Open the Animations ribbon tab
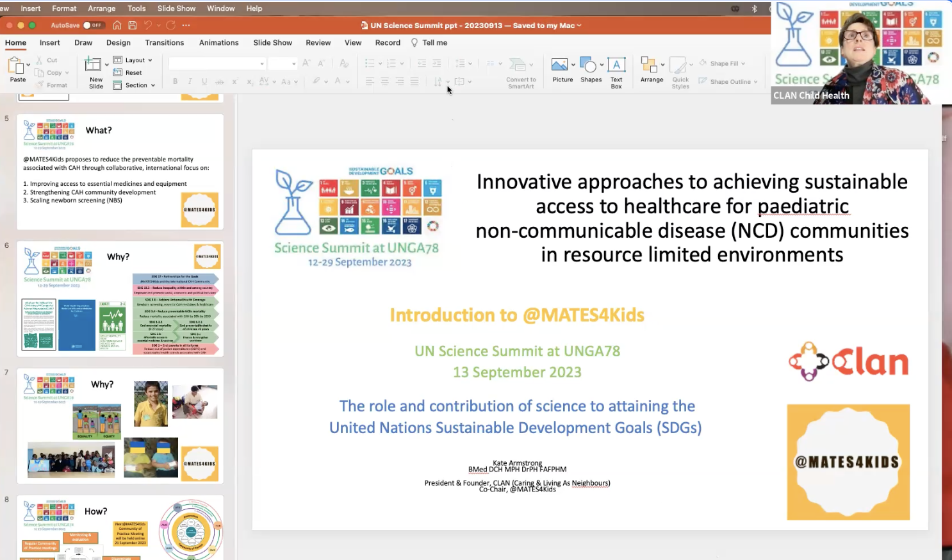 (218, 43)
